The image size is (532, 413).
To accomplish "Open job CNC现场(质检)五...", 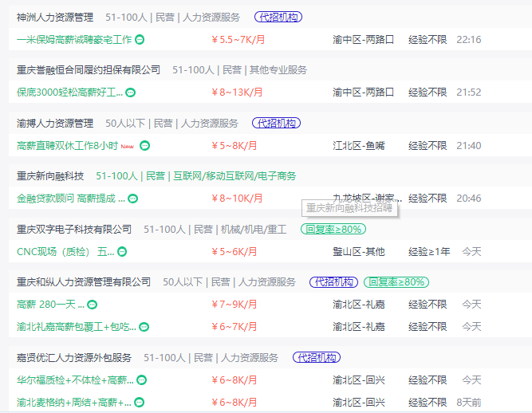I will 65,252.
